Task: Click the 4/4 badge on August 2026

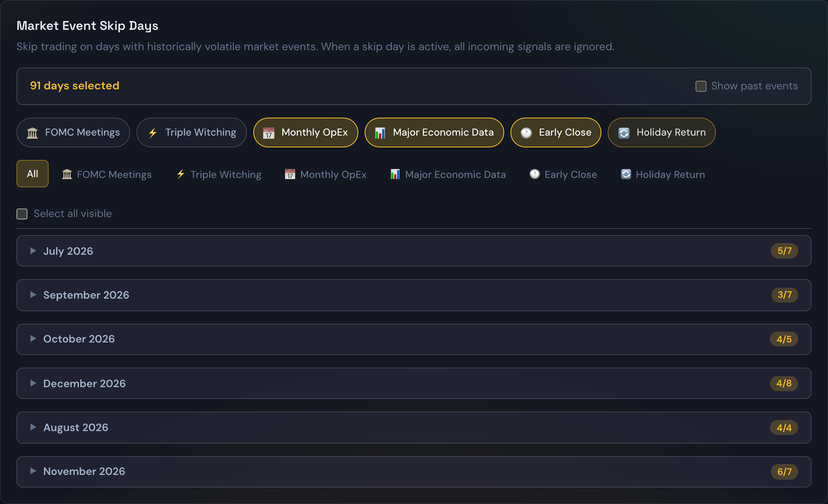Action: point(784,428)
